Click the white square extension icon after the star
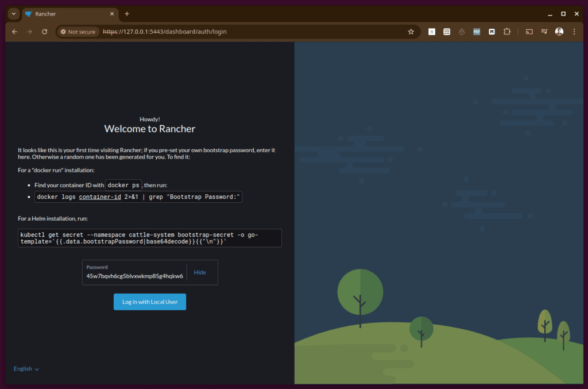This screenshot has width=588, height=389. [x=432, y=32]
